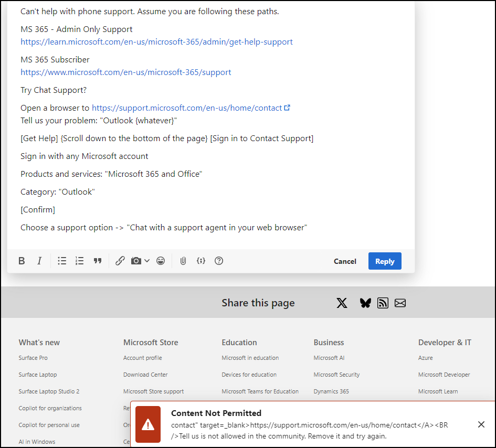Open the RSS feed icon

coord(383,303)
